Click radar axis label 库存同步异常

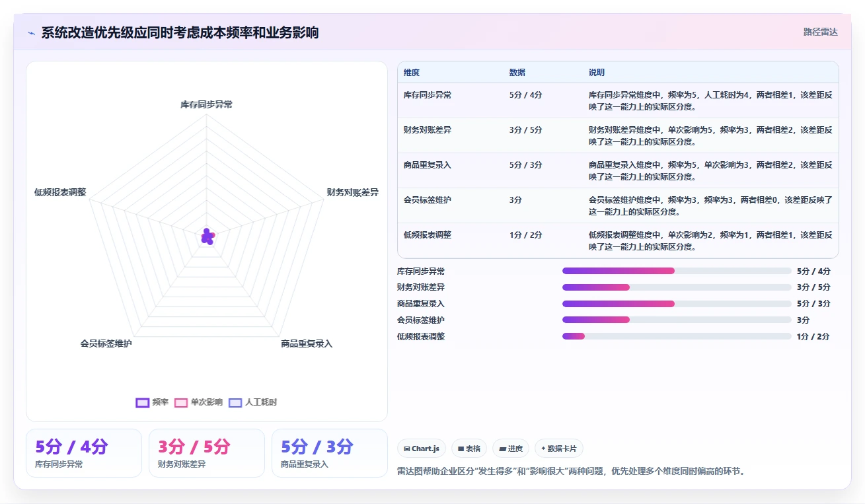(x=206, y=104)
